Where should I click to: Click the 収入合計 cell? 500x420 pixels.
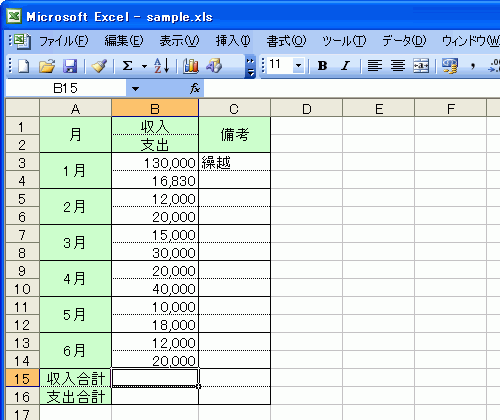click(x=76, y=378)
